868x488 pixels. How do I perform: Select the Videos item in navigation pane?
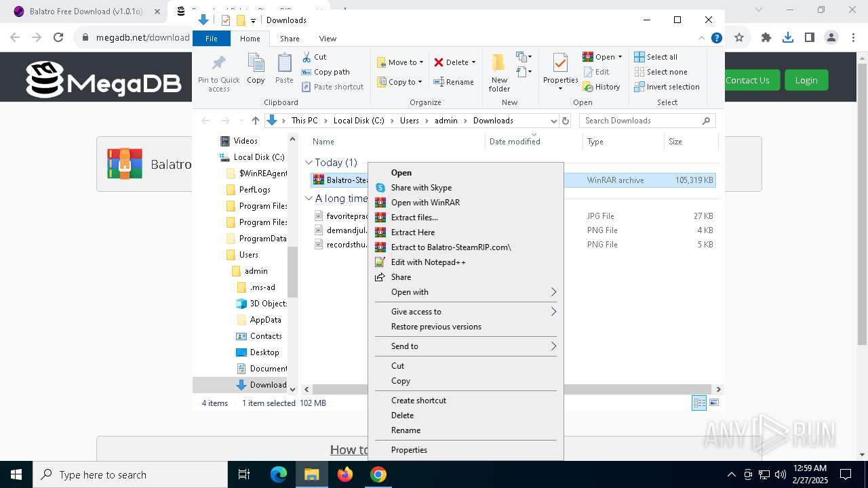click(x=245, y=141)
